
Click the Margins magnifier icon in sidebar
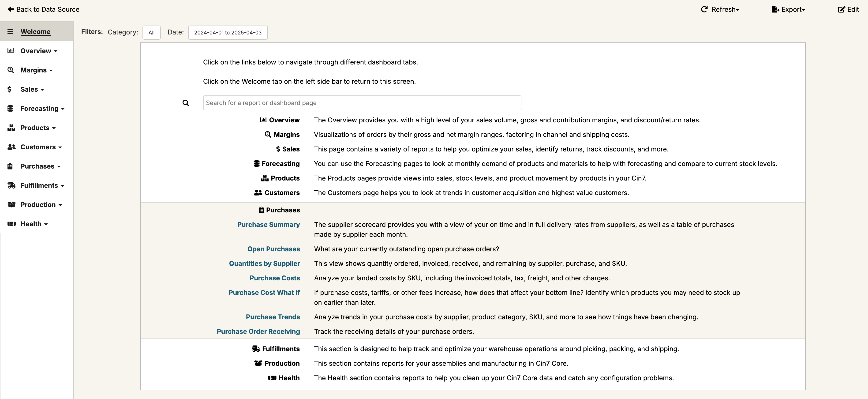pos(11,70)
